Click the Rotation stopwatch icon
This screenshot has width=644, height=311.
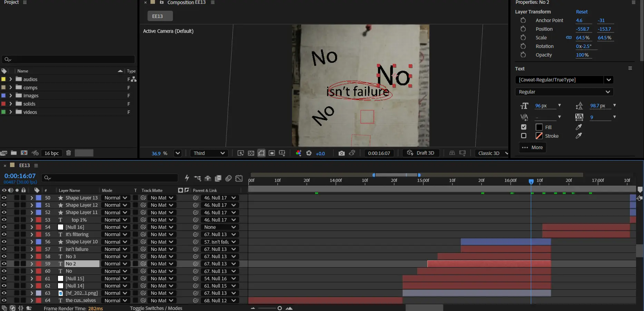tap(523, 46)
